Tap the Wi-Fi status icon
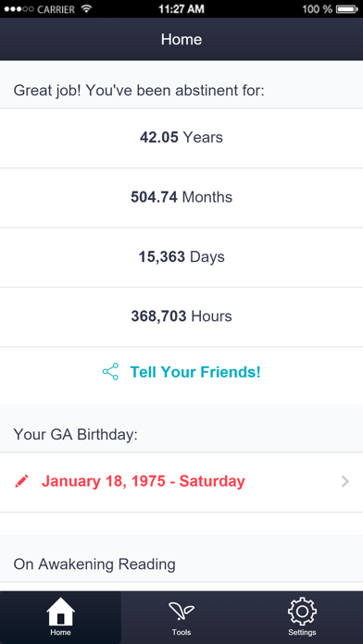Image resolution: width=363 pixels, height=644 pixels. point(86,8)
